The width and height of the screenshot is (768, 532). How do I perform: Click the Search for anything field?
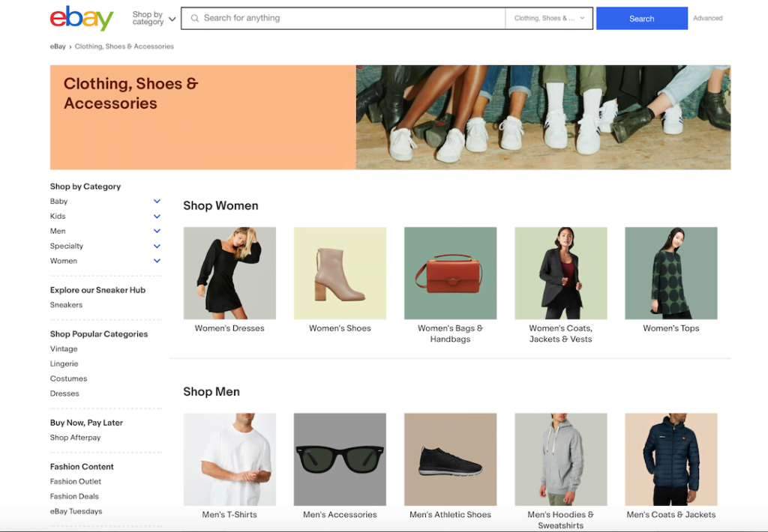(x=343, y=18)
